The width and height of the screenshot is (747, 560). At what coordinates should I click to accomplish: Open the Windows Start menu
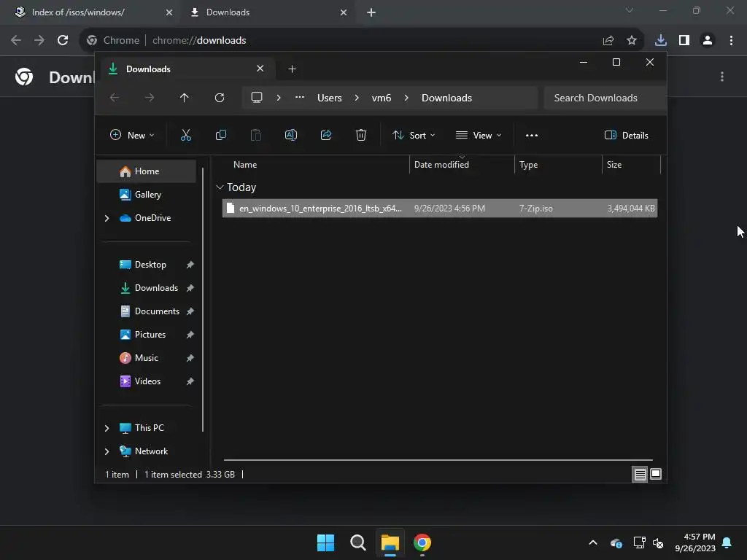(326, 542)
